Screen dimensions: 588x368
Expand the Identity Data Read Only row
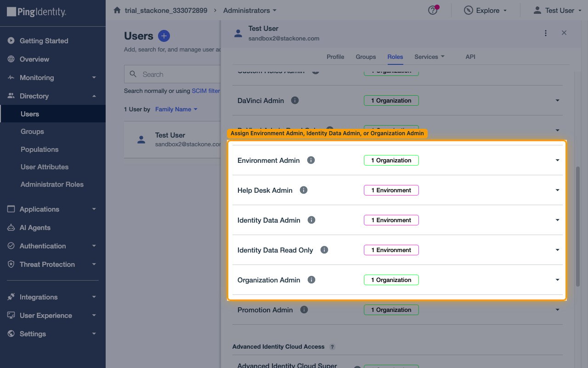(557, 250)
